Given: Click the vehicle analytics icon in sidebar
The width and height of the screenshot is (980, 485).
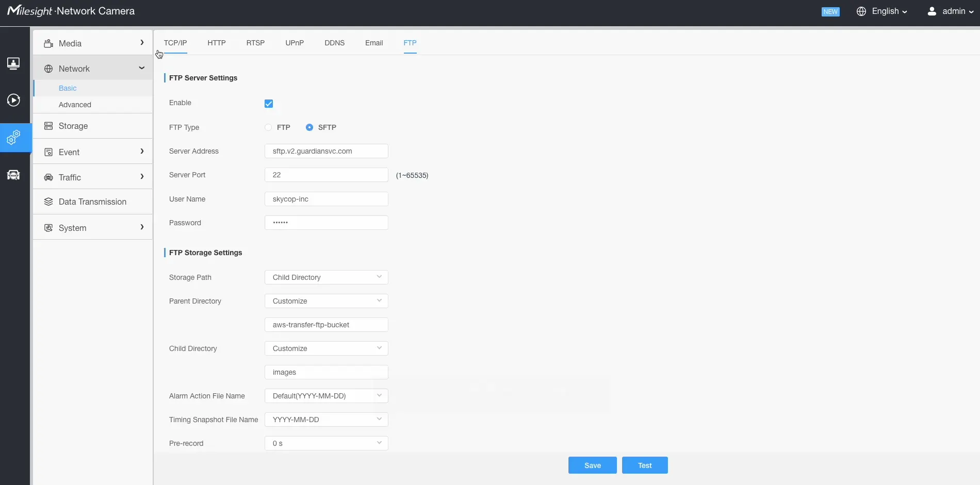Looking at the screenshot, I should [x=14, y=175].
